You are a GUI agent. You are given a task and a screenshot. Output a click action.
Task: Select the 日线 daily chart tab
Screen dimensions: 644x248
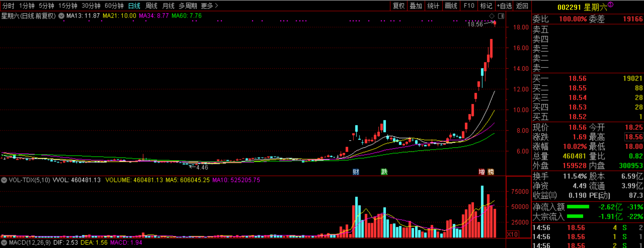(134, 6)
